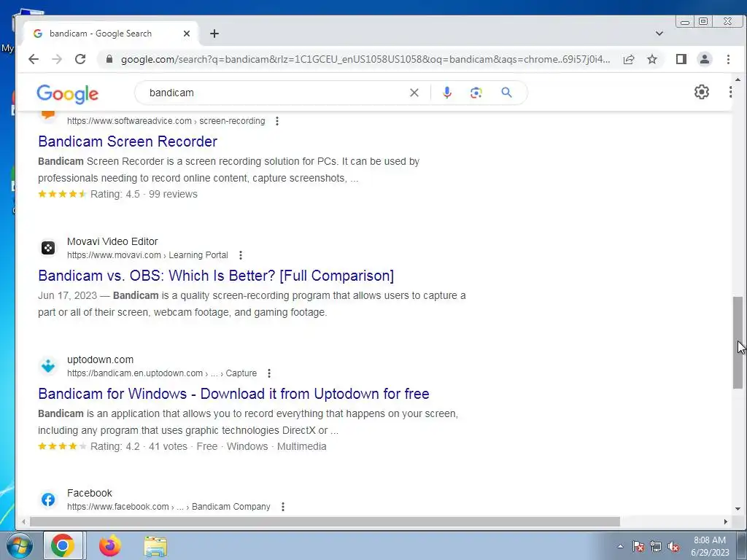Open Google quick settings gear
This screenshot has width=747, height=560.
pyautogui.click(x=701, y=91)
